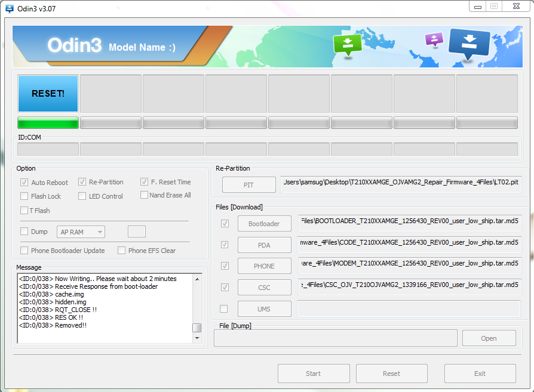Click the Odin3 title bar app icon

click(10, 9)
